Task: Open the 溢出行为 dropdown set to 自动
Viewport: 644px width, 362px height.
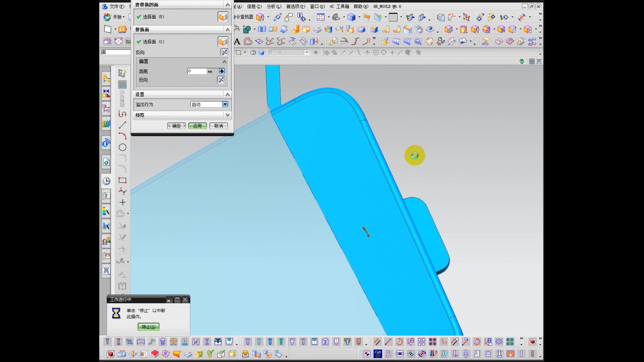Action: point(225,104)
